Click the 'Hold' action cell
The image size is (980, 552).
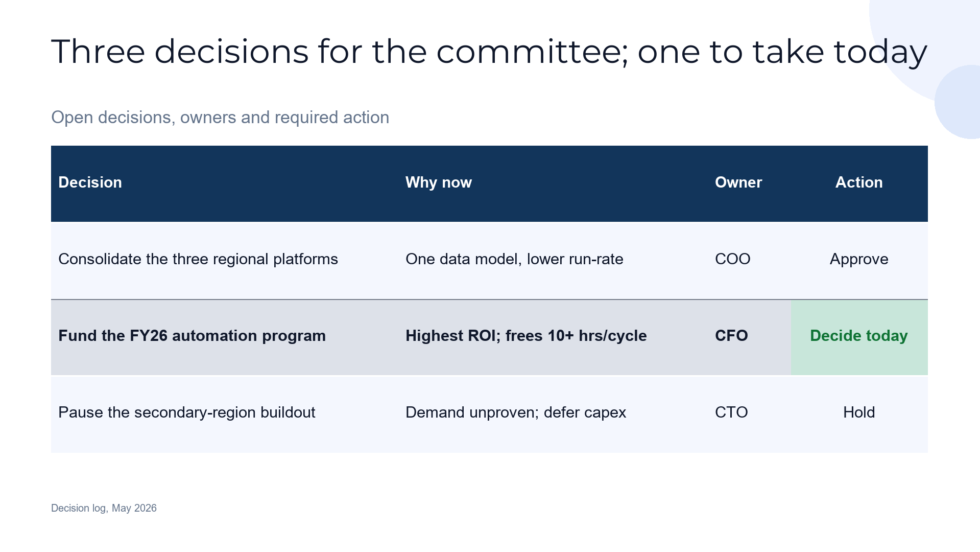point(859,414)
